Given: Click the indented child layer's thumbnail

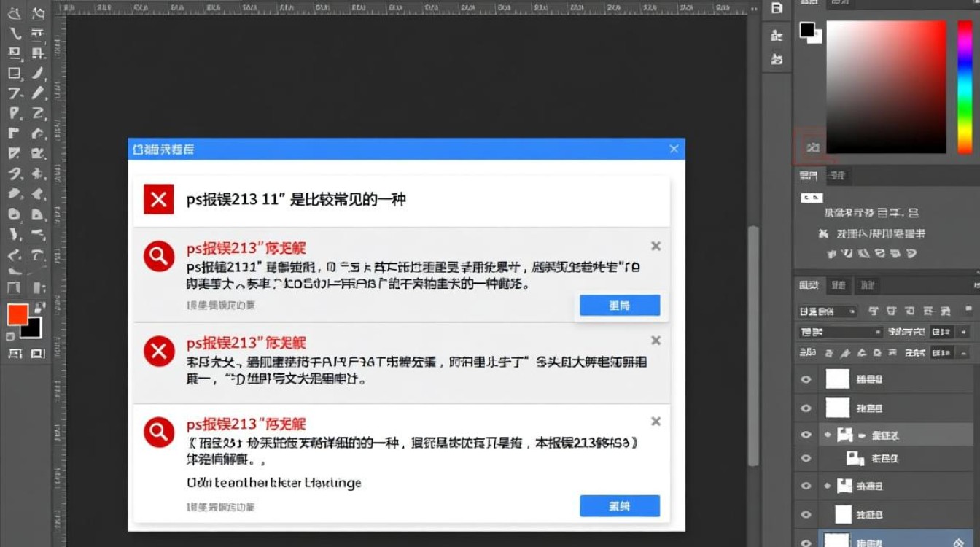Looking at the screenshot, I should 855,459.
